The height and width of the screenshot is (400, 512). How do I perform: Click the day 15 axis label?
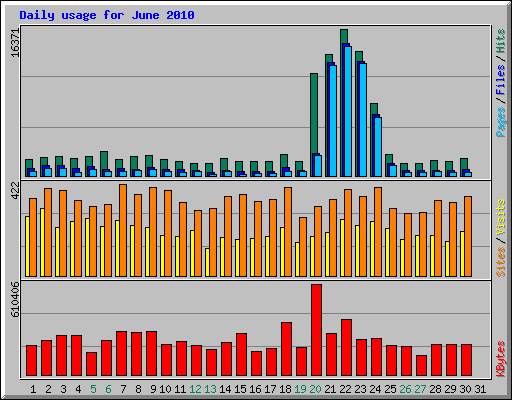click(x=240, y=389)
